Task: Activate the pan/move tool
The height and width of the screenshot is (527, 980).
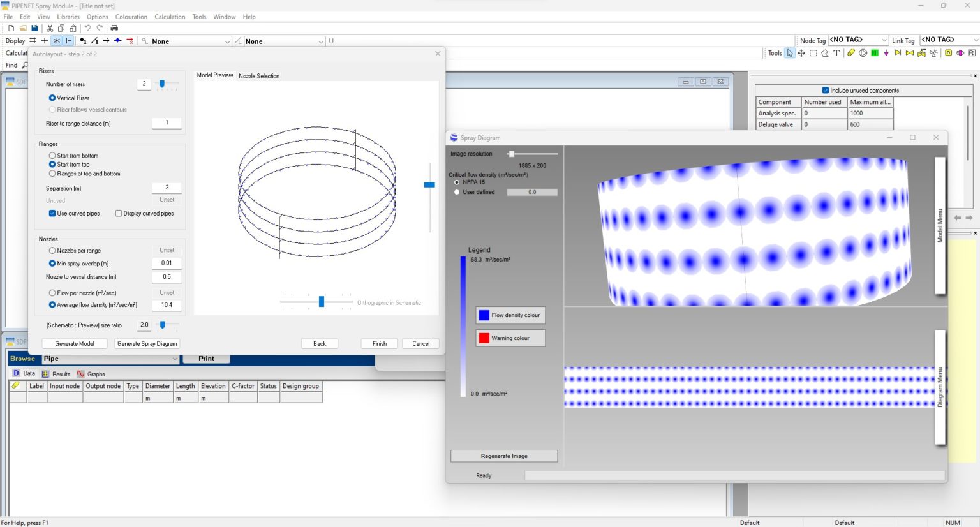Action: coord(801,53)
